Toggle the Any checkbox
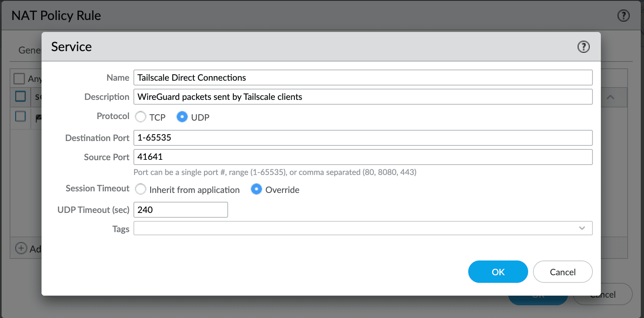644x318 pixels. pos(19,78)
